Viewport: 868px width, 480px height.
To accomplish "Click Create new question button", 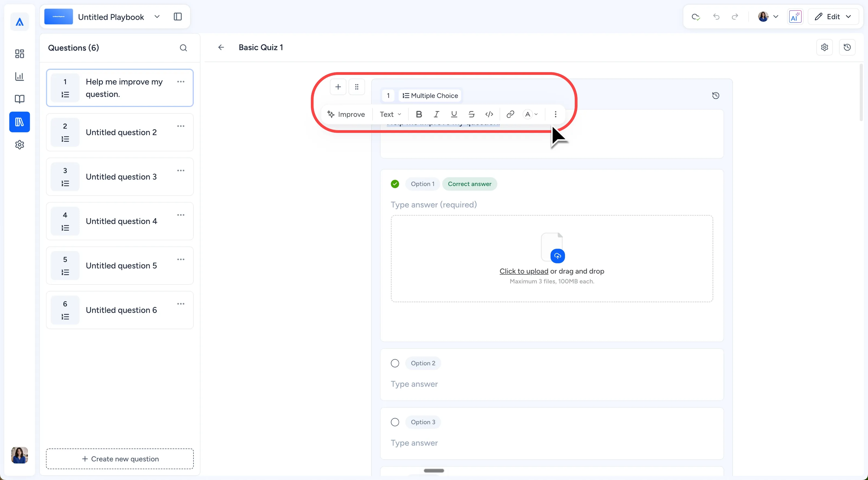I will coord(120,459).
